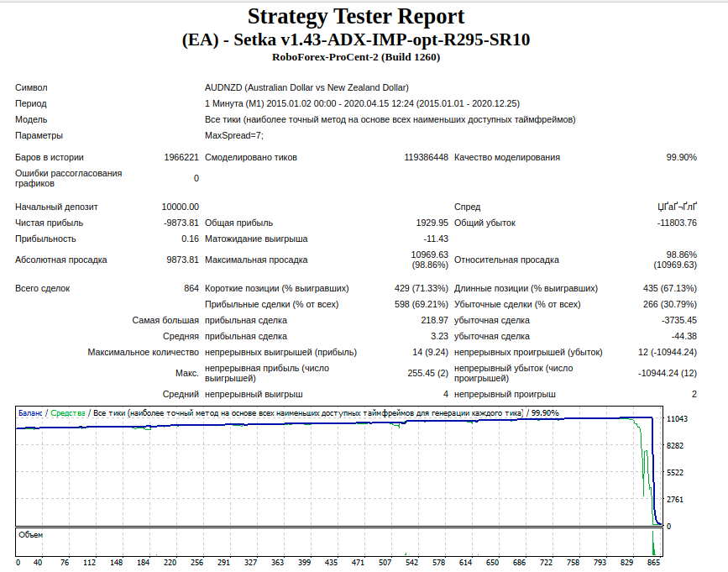Image resolution: width=728 pixels, height=572 pixels.
Task: Click the 'Всего сделок' label
Action: pyautogui.click(x=42, y=288)
